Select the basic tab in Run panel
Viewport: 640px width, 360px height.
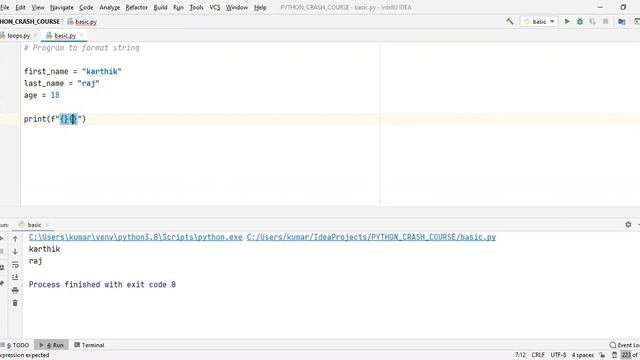34,225
